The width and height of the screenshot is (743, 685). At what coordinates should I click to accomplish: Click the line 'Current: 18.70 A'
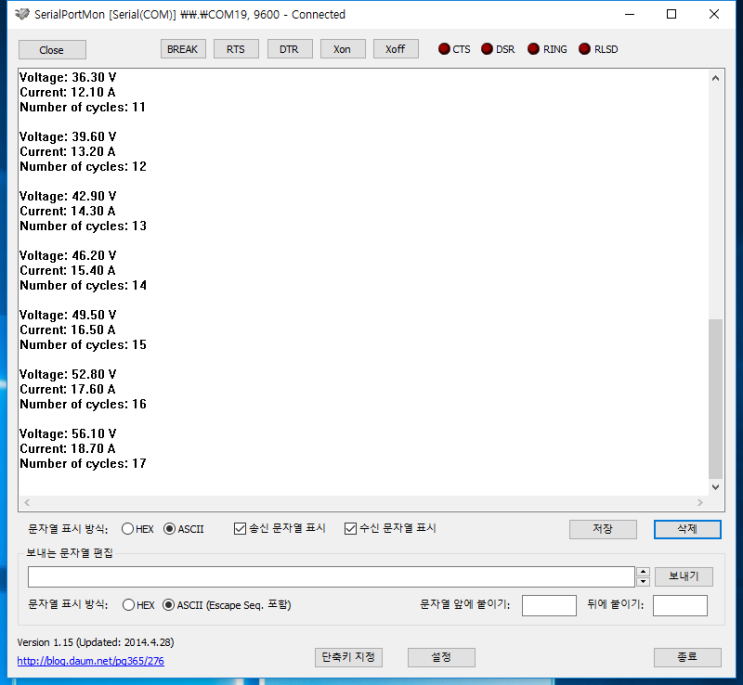pyautogui.click(x=67, y=449)
